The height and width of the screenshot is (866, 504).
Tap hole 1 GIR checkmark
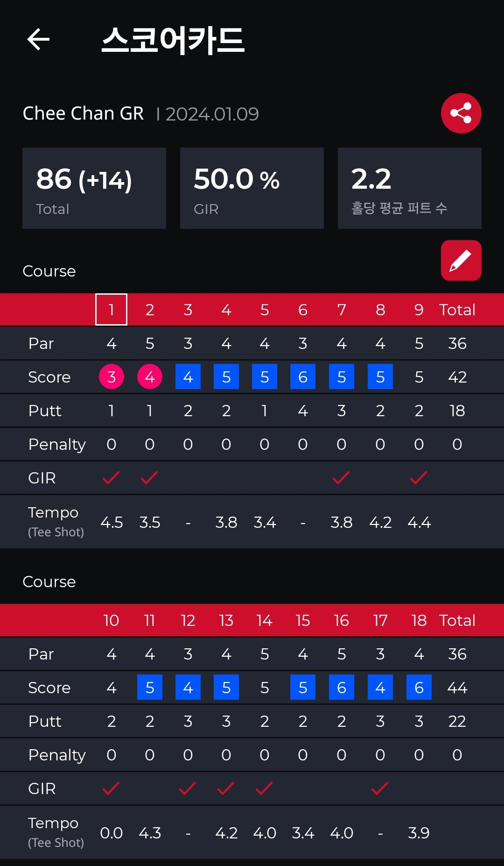point(111,478)
